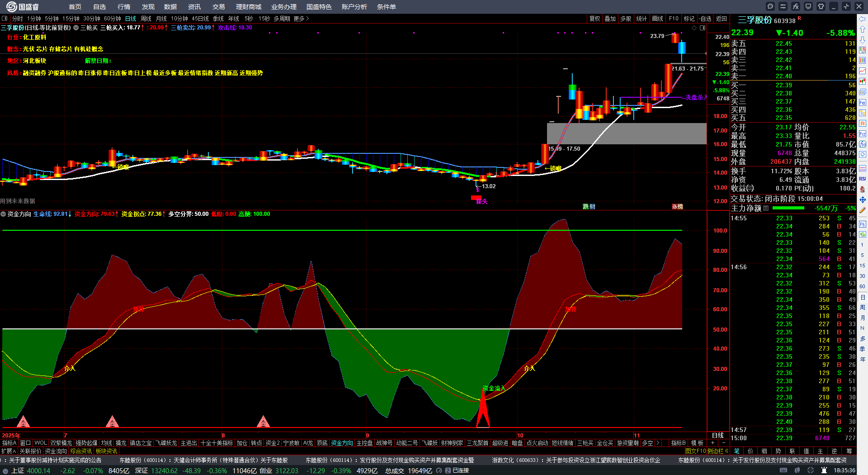Click the panel toggle icon at chart top right
This screenshot has height=475, width=868.
pos(703,28)
